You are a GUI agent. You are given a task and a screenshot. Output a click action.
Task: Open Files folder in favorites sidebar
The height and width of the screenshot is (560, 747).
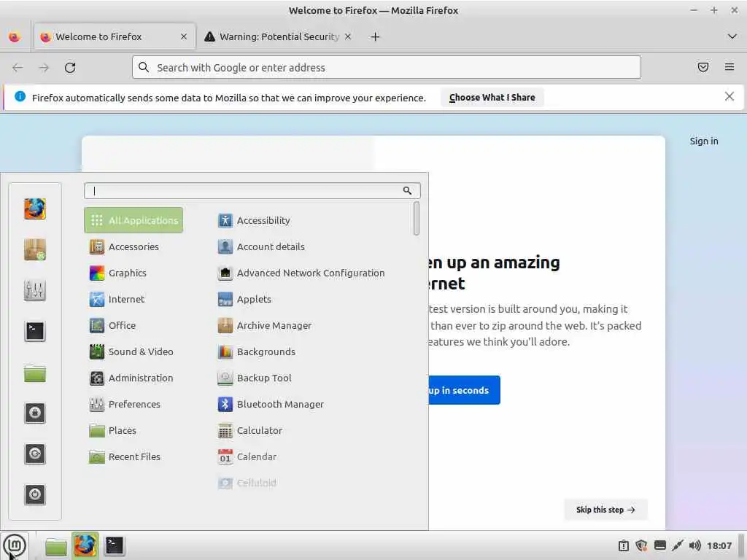click(x=35, y=373)
